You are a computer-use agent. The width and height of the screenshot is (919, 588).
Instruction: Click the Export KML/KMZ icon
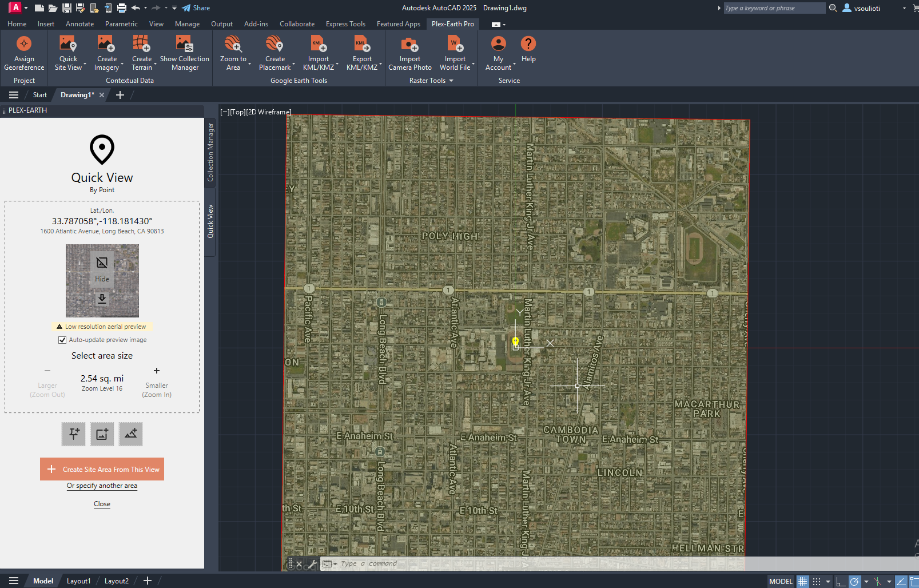point(362,44)
